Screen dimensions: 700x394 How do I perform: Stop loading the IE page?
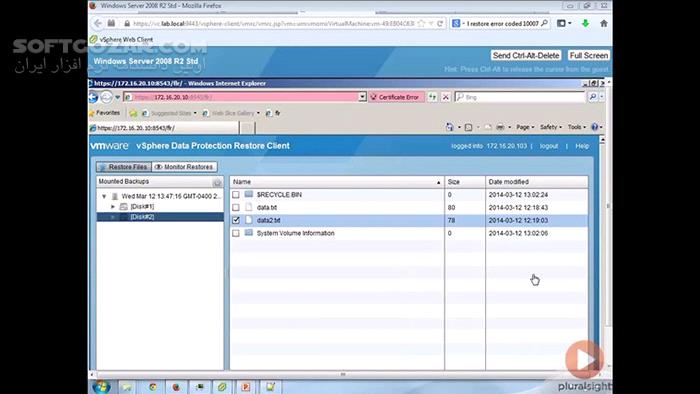pos(446,97)
